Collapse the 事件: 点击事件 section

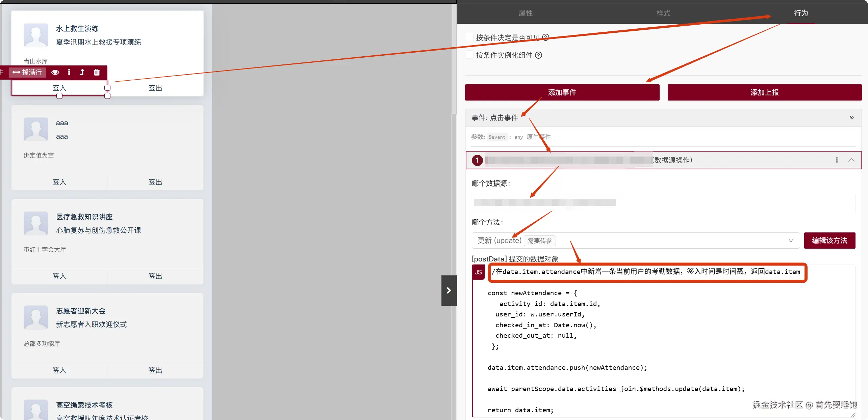click(851, 117)
